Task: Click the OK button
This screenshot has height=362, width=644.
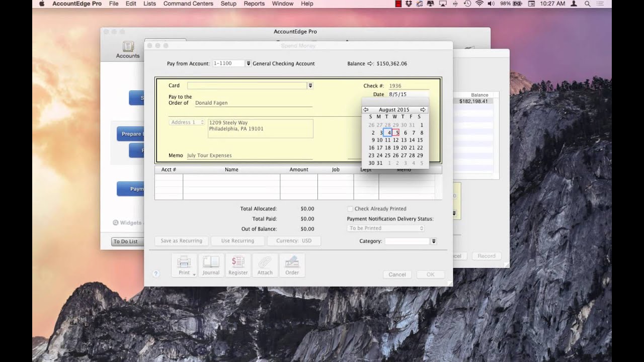Action: tap(430, 275)
